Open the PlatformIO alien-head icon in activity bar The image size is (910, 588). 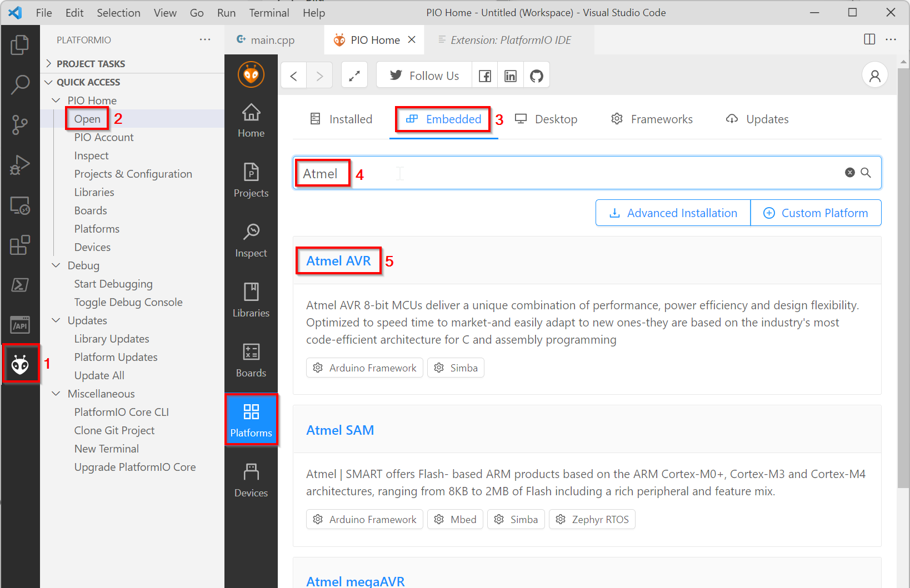(x=20, y=365)
